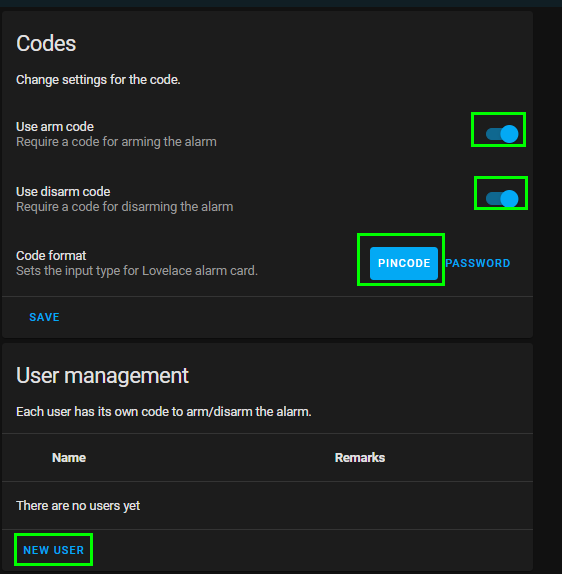Click the 'Use disarm code' label
This screenshot has height=574, width=562.
(x=63, y=191)
